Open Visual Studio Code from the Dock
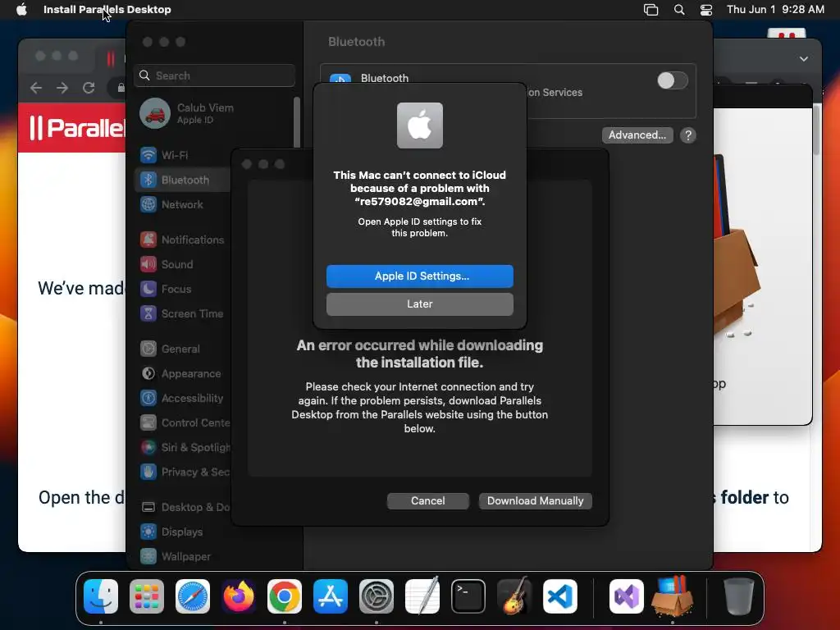 pyautogui.click(x=559, y=596)
